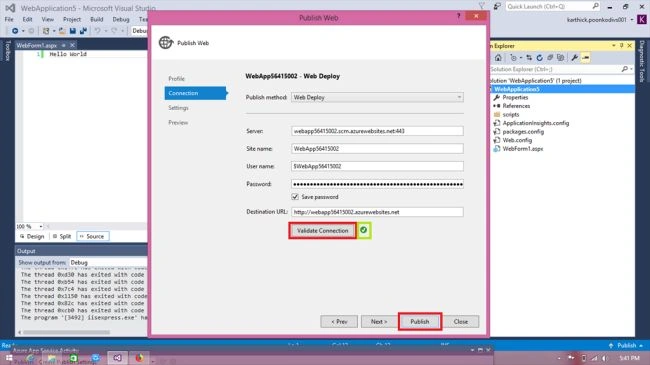The image size is (650, 365).
Task: Go back with the Prev button
Action: click(339, 321)
